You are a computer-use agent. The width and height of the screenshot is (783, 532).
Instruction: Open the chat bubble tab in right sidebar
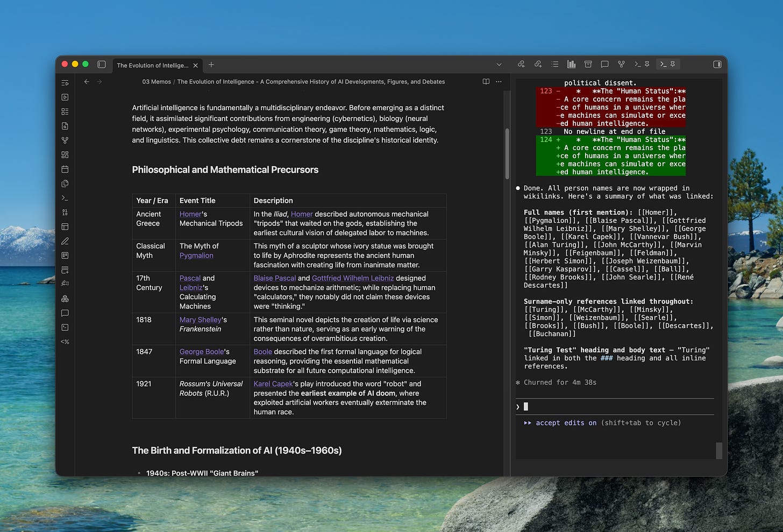(x=604, y=64)
